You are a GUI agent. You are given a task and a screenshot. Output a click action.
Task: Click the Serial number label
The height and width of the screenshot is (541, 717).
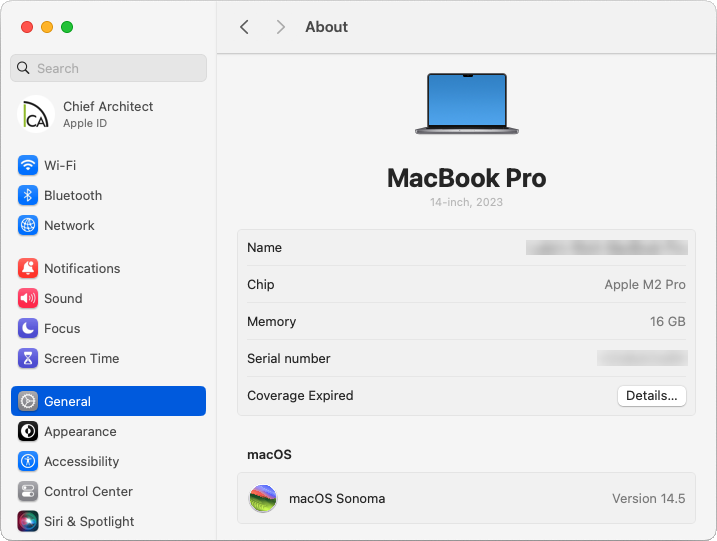pyautogui.click(x=289, y=359)
